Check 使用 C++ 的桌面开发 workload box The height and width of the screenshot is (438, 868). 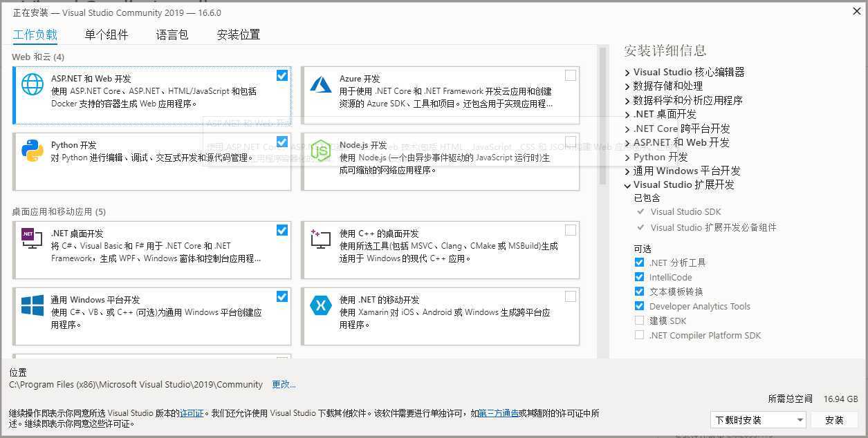point(571,231)
